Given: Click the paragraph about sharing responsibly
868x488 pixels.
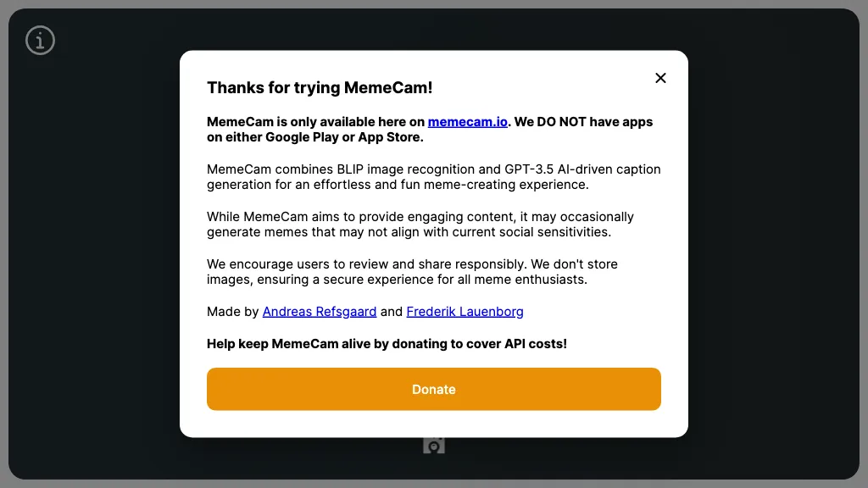Looking at the screenshot, I should (412, 271).
